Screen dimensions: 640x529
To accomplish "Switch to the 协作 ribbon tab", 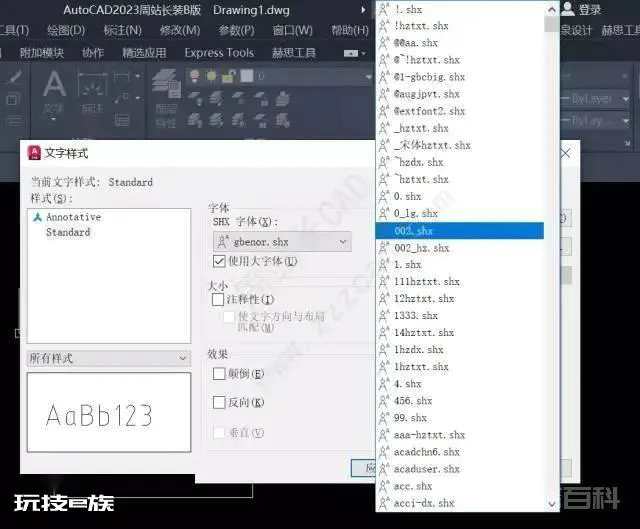I will [x=93, y=53].
